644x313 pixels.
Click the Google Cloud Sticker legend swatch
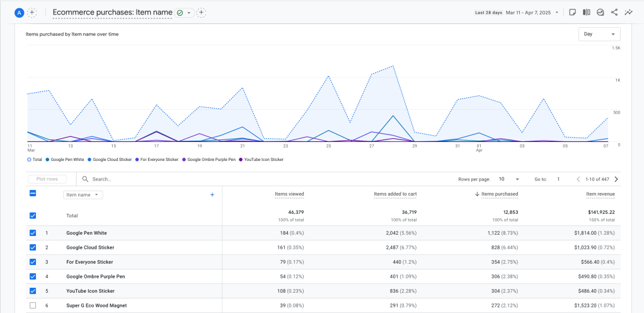pyautogui.click(x=90, y=160)
